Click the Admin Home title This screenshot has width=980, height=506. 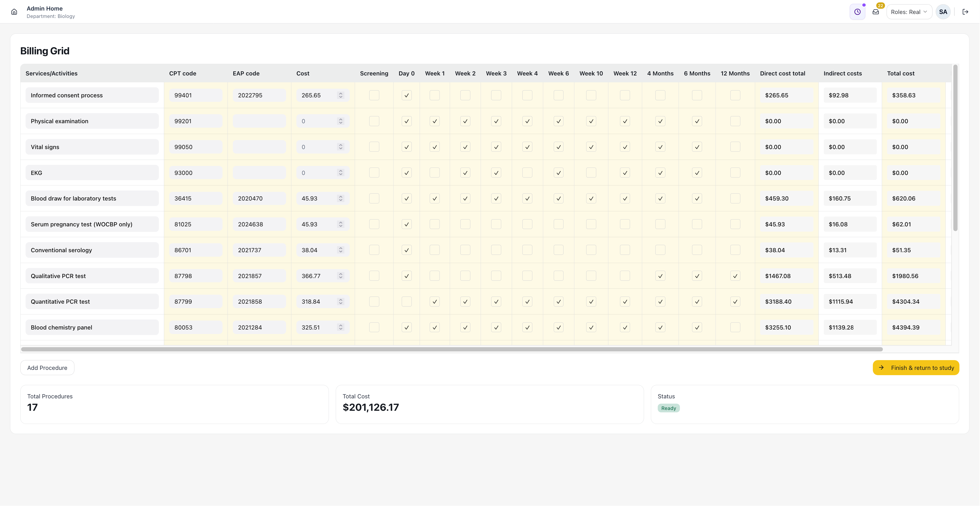coord(45,8)
